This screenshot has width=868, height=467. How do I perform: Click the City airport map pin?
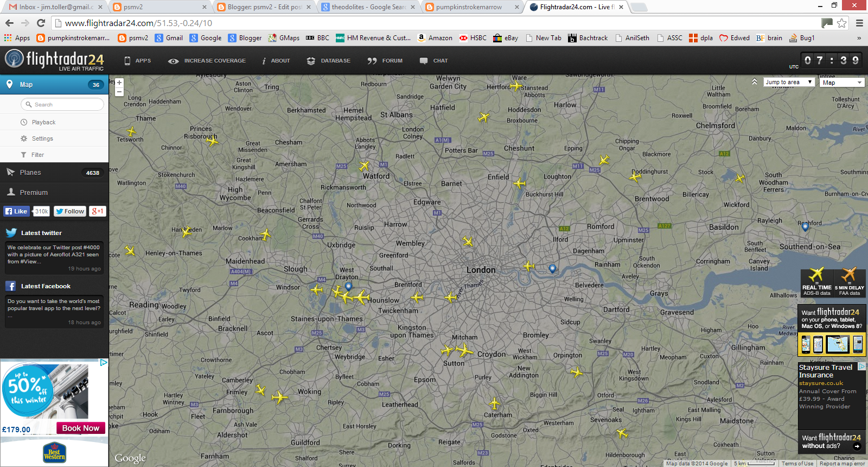click(552, 268)
